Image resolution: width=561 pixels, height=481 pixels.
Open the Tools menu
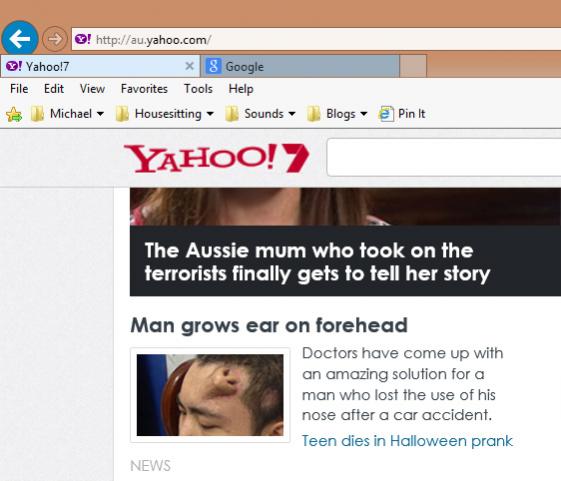(198, 89)
